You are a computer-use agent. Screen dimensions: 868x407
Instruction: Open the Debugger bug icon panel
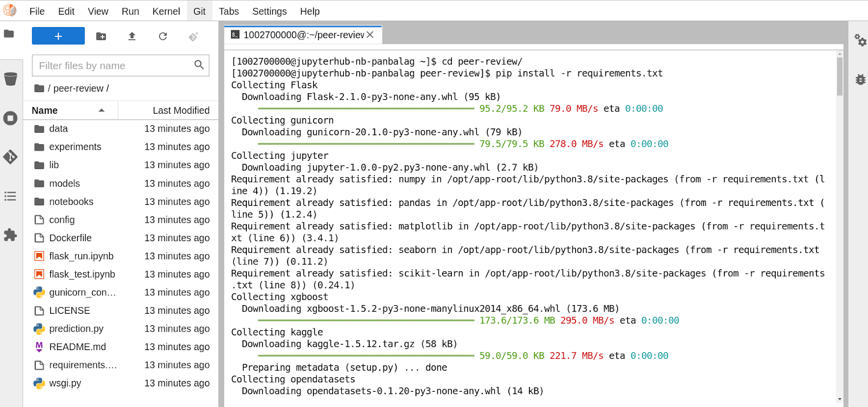(860, 79)
